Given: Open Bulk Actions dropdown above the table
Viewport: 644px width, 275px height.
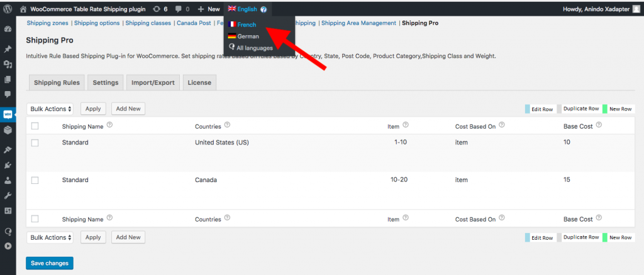Looking at the screenshot, I should [x=50, y=109].
